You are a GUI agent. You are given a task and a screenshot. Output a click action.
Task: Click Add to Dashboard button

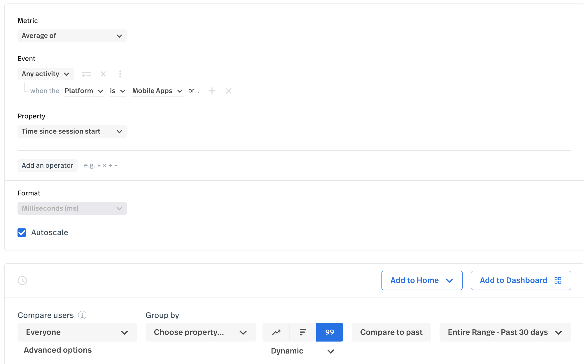point(521,281)
